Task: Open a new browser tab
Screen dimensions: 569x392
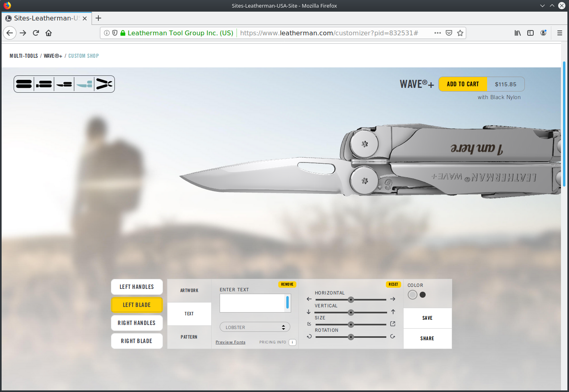Action: point(98,18)
